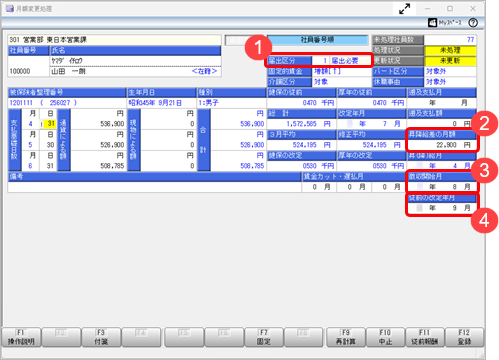Select the yellow highlighted 31 days field
Image resolution: width=499 pixels, height=360 pixels.
coord(50,124)
